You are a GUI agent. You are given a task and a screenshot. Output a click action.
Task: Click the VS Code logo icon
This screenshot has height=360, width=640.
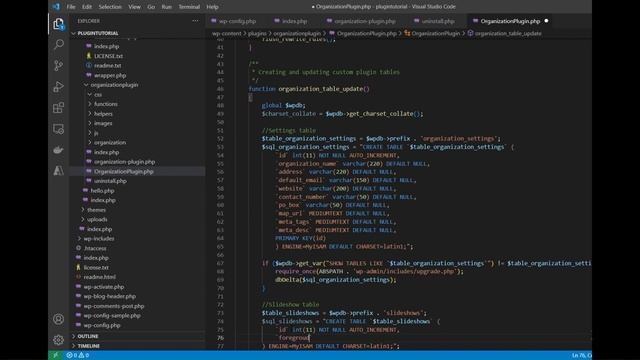tap(56, 7)
